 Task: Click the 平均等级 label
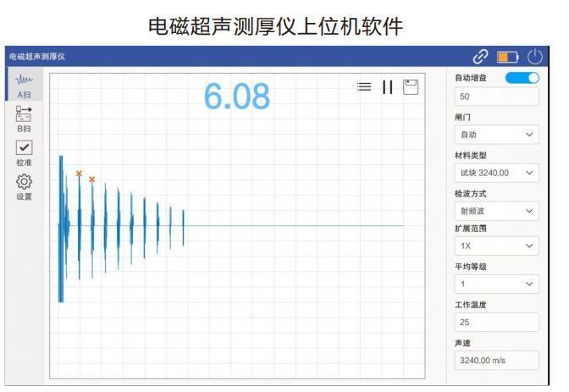(x=471, y=267)
